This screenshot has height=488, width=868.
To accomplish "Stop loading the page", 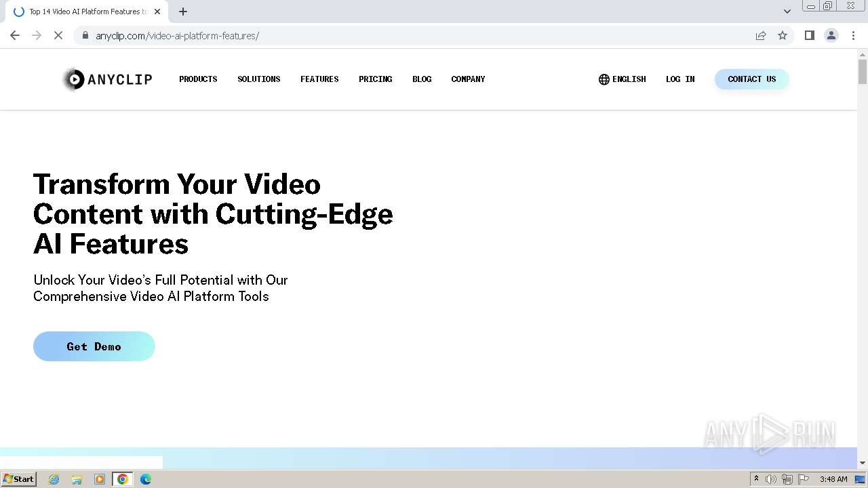I will point(58,35).
